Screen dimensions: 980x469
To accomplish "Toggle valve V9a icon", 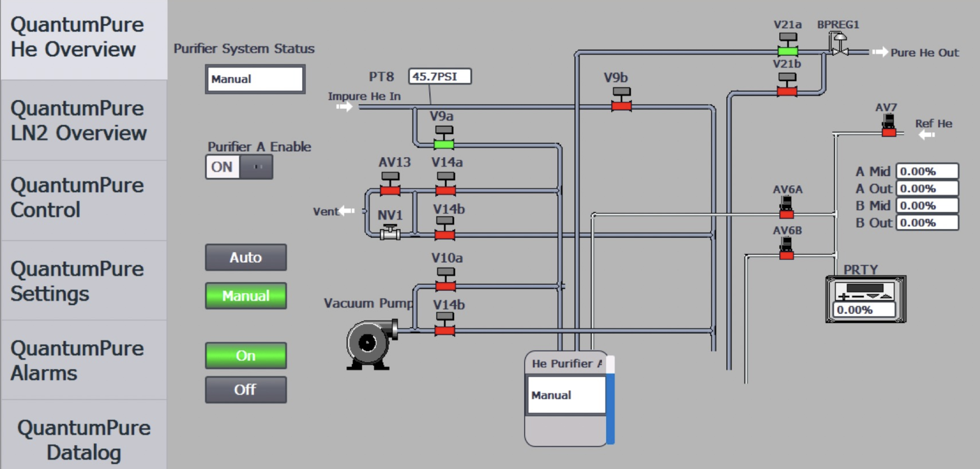I will point(444,138).
